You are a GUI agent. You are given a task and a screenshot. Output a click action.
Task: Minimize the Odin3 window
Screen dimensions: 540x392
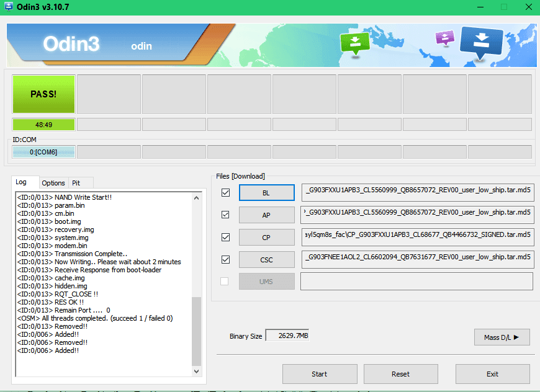point(481,7)
